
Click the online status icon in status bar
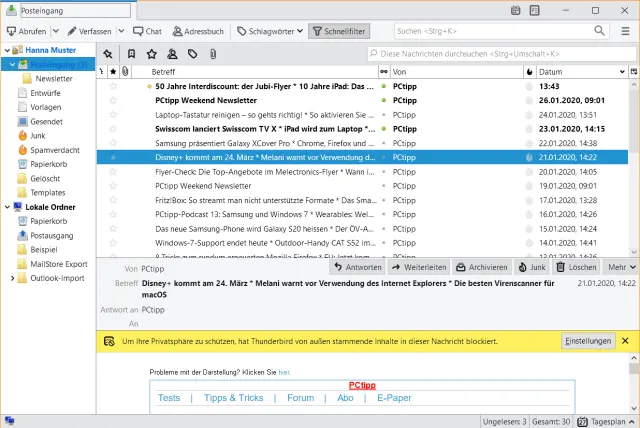(x=9, y=421)
